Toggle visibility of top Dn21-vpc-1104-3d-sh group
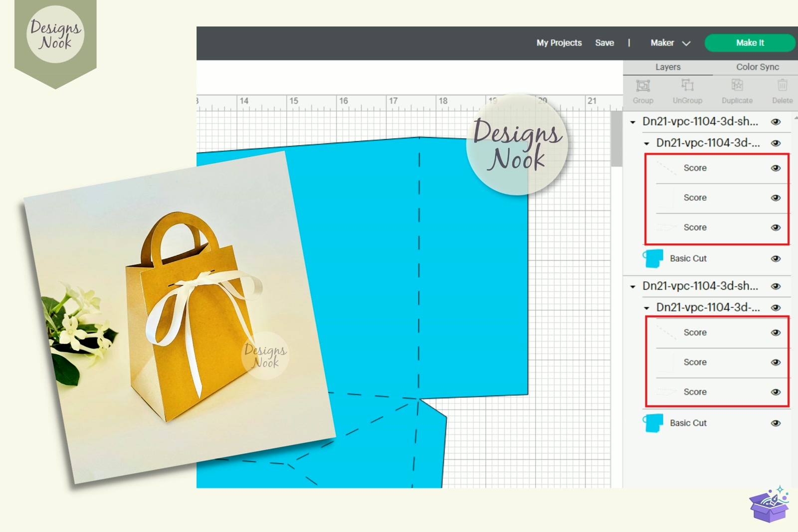This screenshot has width=798, height=532. coord(776,122)
